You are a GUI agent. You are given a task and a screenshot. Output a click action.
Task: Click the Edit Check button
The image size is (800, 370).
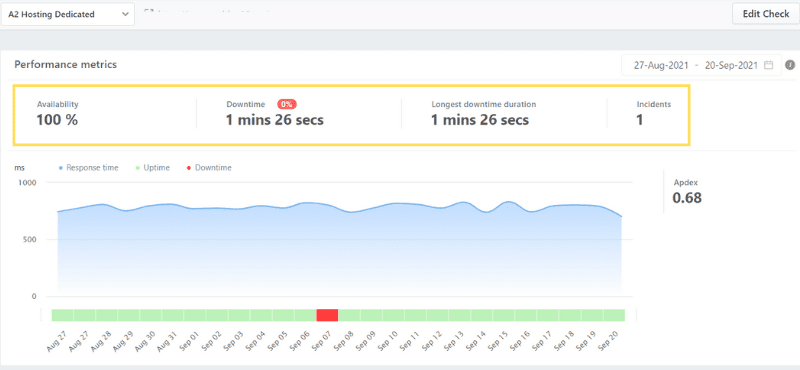[x=765, y=14]
